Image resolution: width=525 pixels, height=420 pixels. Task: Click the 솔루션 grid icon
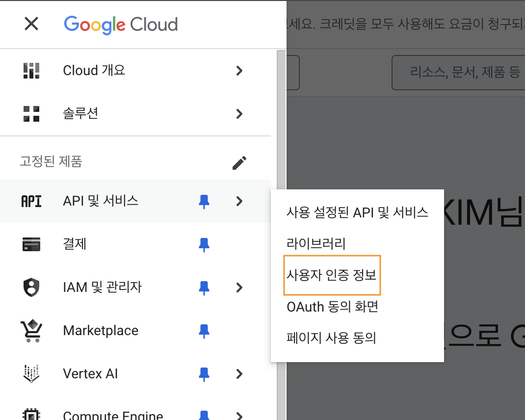tap(31, 114)
